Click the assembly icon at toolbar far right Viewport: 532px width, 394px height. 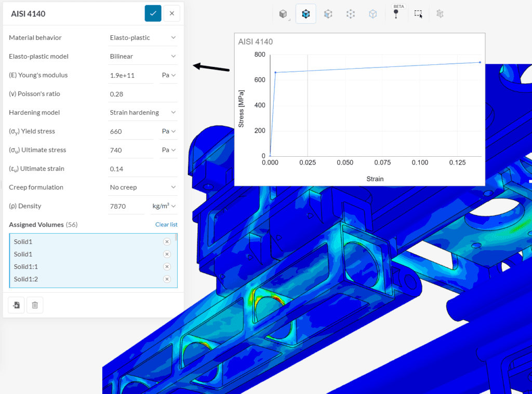coord(440,13)
